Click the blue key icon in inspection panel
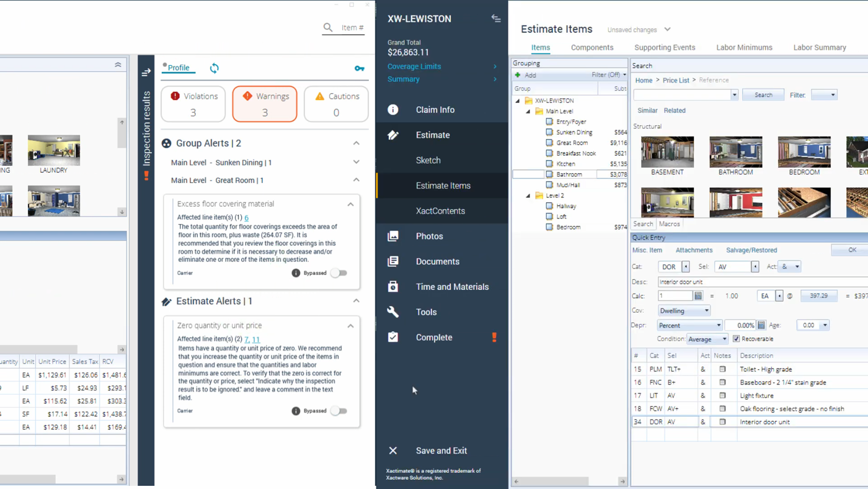This screenshot has width=868, height=489. (x=360, y=68)
